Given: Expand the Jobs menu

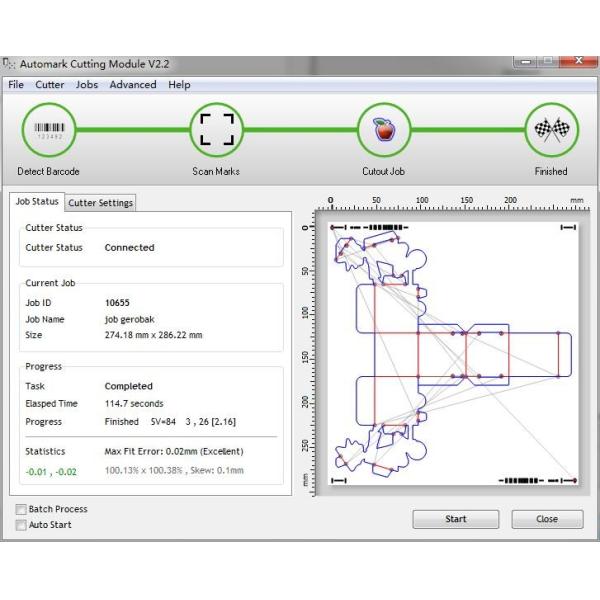Looking at the screenshot, I should point(87,85).
